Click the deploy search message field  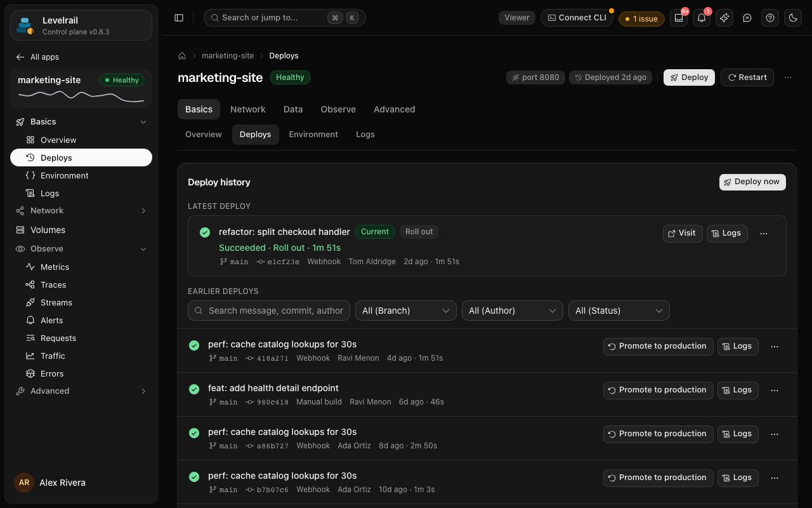click(x=269, y=311)
